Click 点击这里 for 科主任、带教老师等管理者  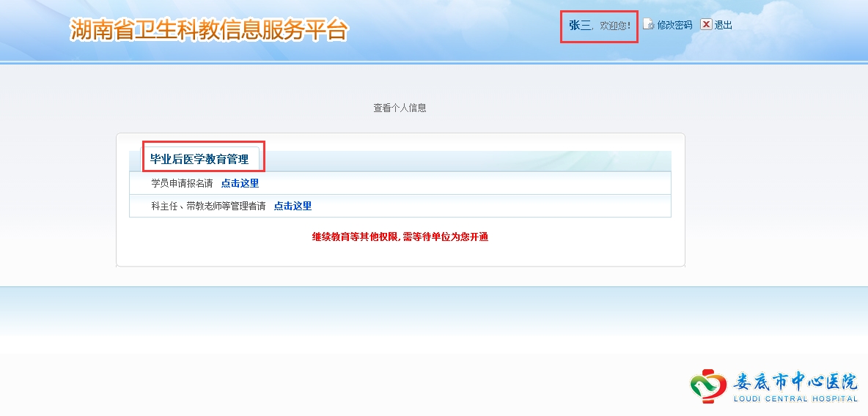[x=293, y=206]
